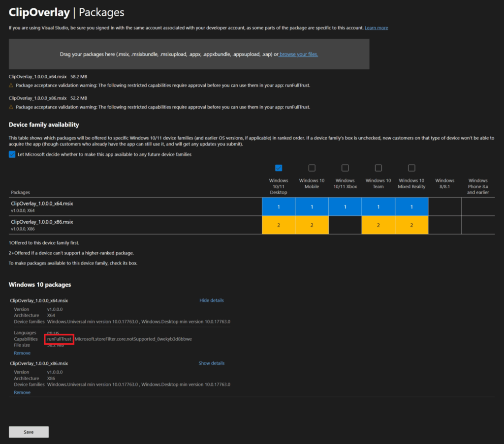504x444 pixels.
Task: Click the runFullTrust capability text
Action: pos(59,339)
